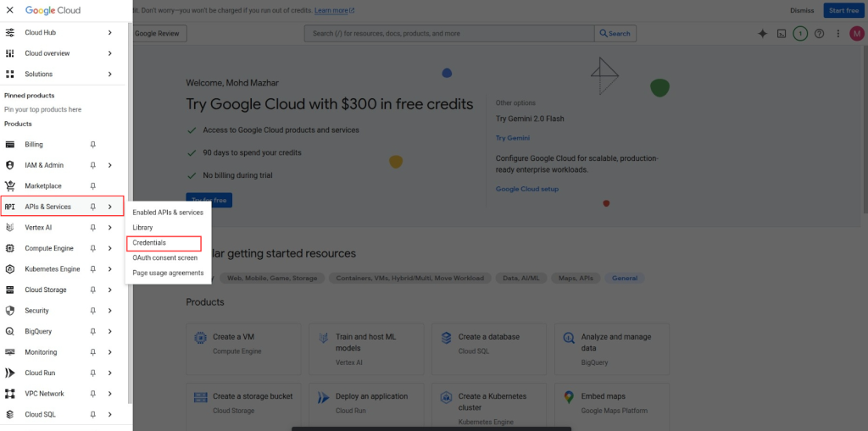Expand the IAM & Admin submenu arrow
The height and width of the screenshot is (431, 868).
coord(110,165)
